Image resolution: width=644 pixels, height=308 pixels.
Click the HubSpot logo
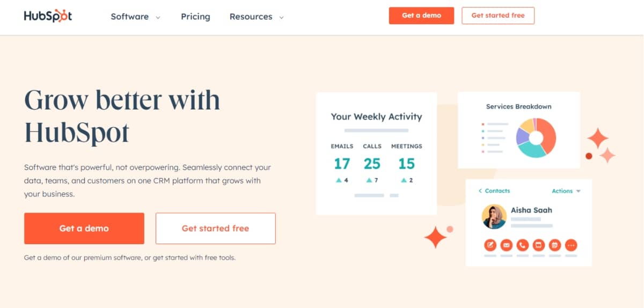point(48,16)
